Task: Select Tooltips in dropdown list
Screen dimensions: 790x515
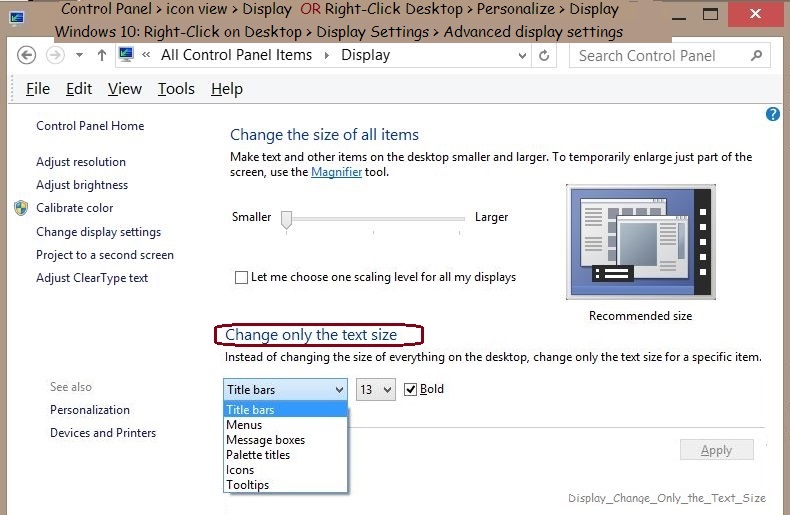Action: 285,485
